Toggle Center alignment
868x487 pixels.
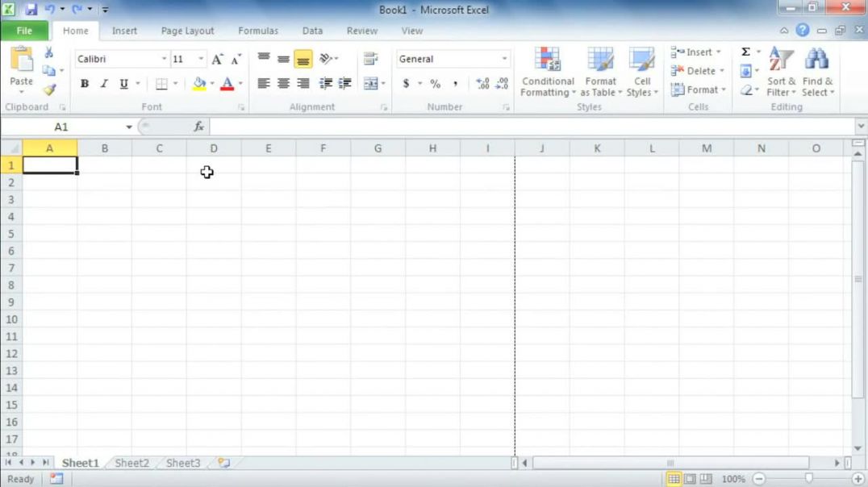point(283,84)
